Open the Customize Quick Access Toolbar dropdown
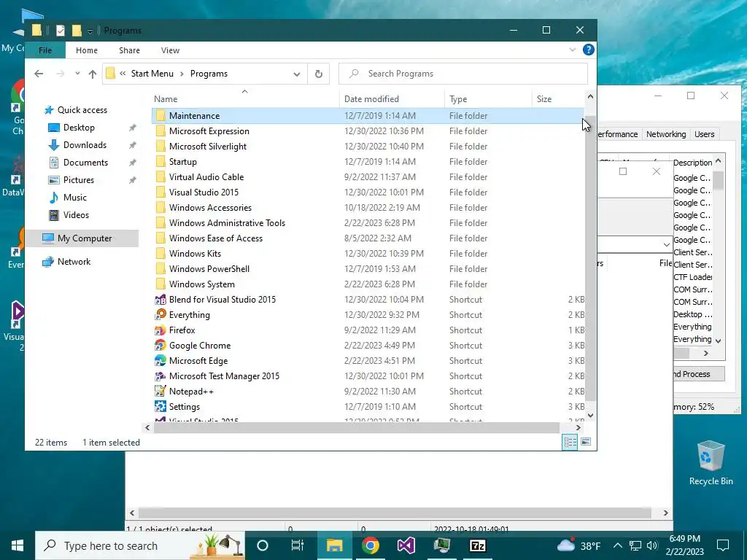The image size is (747, 560). click(x=90, y=31)
